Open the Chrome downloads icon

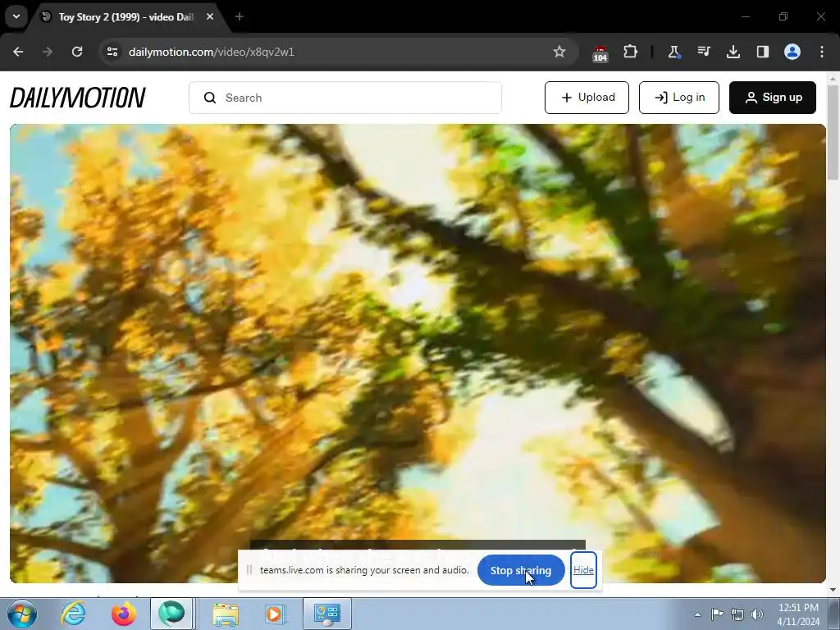[733, 52]
